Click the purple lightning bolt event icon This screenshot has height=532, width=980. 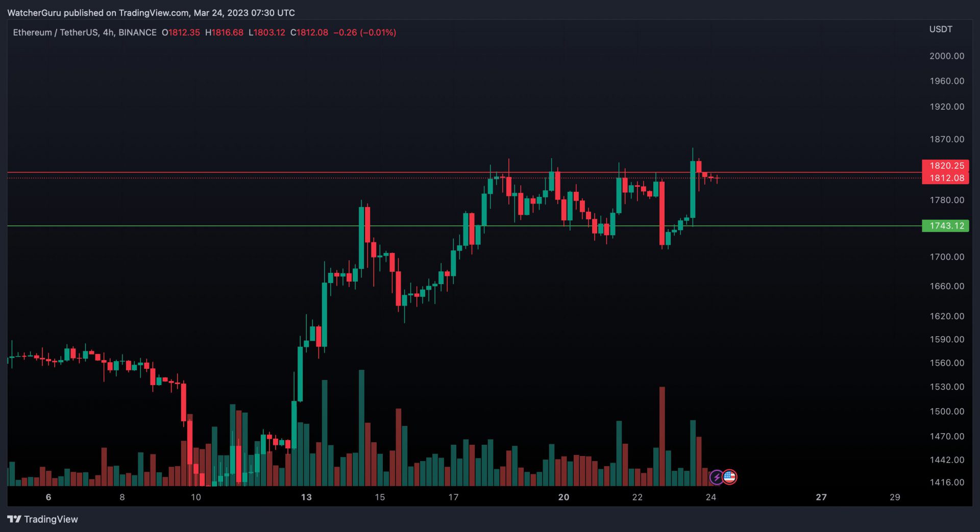click(717, 477)
